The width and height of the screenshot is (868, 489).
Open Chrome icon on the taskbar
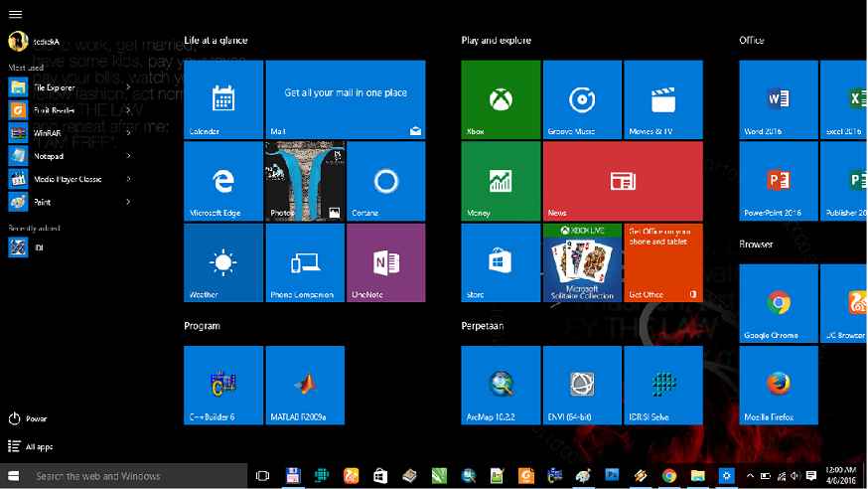pos(668,476)
